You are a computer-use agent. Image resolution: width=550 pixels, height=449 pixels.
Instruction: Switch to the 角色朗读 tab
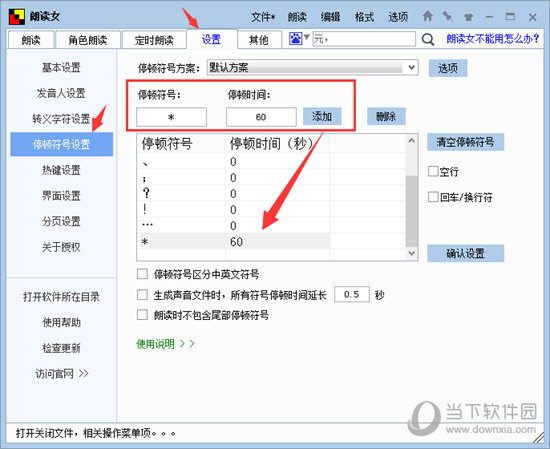pos(88,40)
